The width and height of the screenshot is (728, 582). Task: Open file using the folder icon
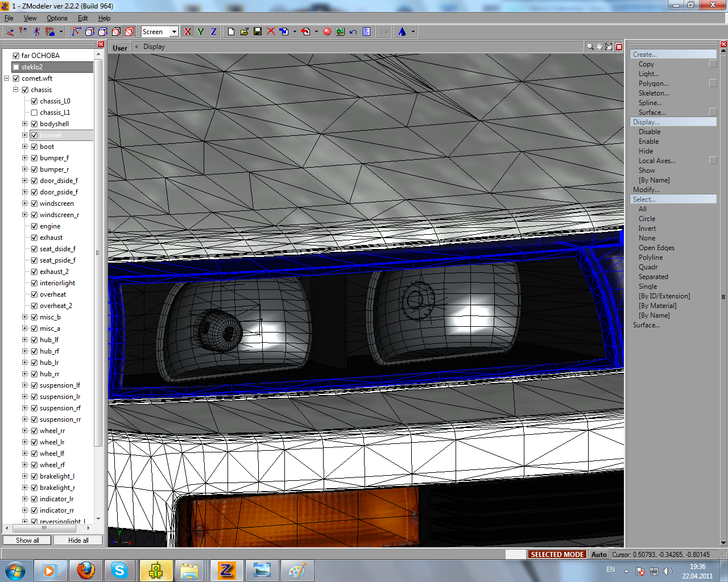[x=244, y=32]
